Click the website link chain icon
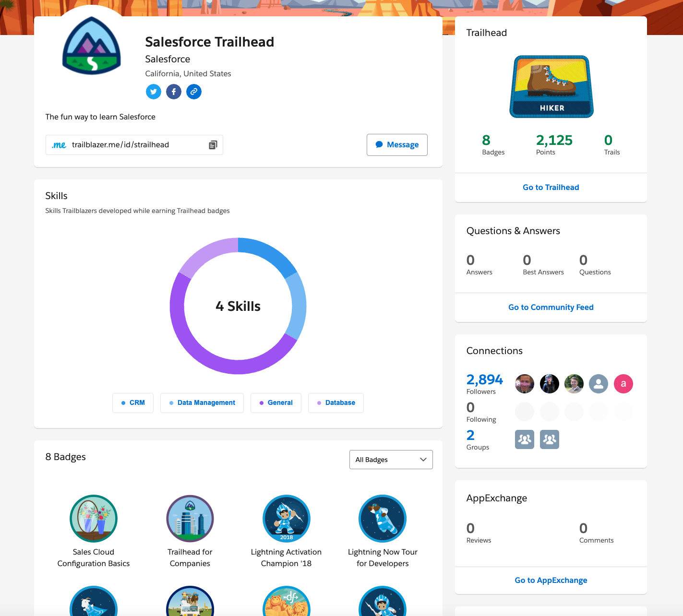683x616 pixels. [x=194, y=92]
